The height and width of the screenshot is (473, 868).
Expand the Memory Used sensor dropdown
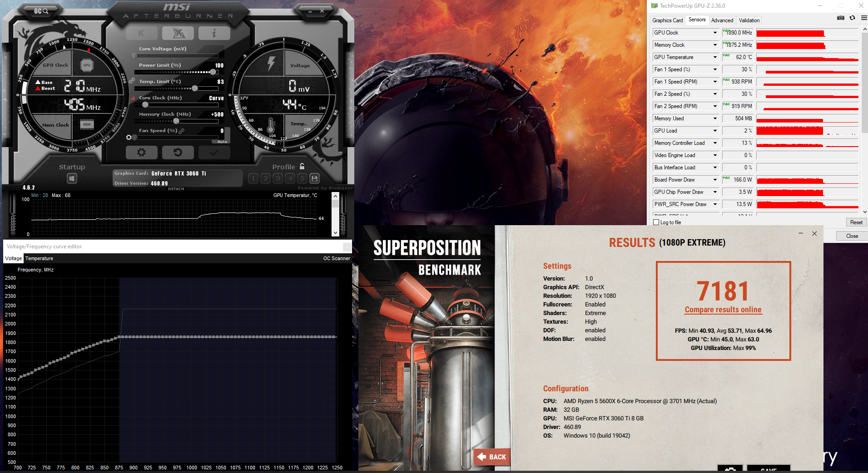(x=715, y=118)
